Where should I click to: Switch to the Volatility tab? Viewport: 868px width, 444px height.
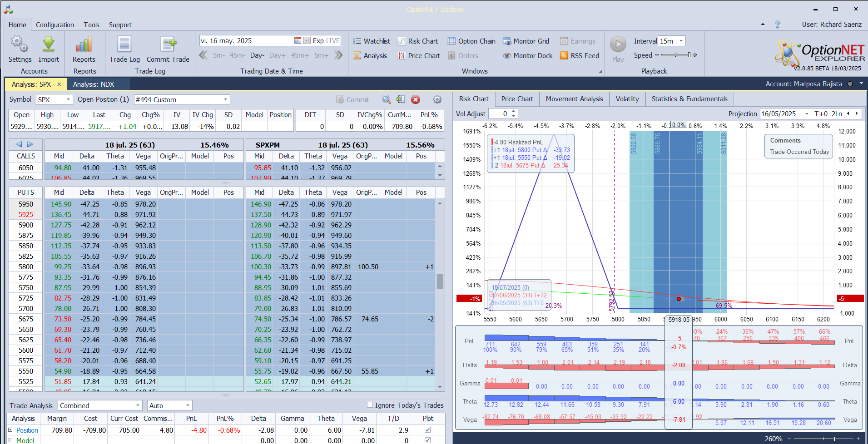627,99
